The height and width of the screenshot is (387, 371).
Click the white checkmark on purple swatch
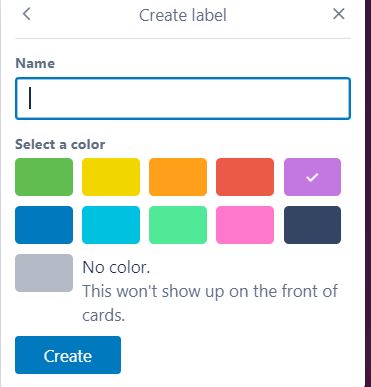click(312, 177)
